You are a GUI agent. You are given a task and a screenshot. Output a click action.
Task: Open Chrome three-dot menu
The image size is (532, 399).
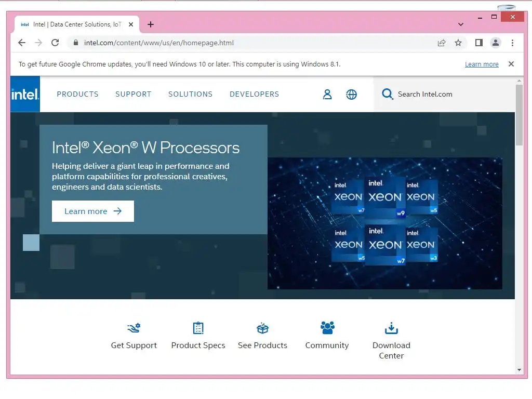pyautogui.click(x=512, y=43)
